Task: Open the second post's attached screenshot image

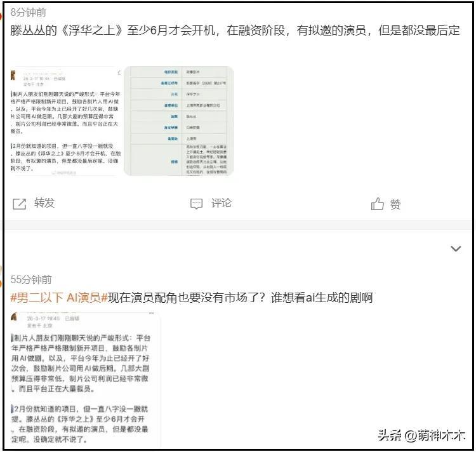Action: [85, 380]
